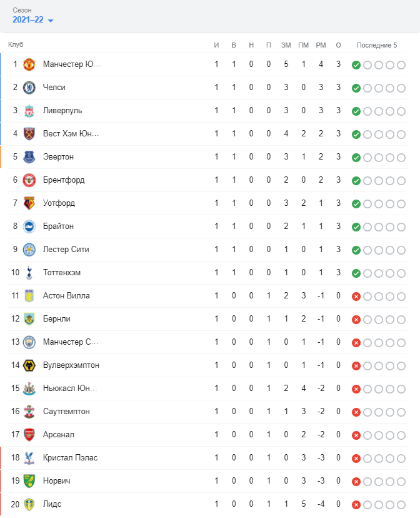The image size is (420, 518).
Task: Click red loss mark in Aston Villa row
Action: coord(356,297)
